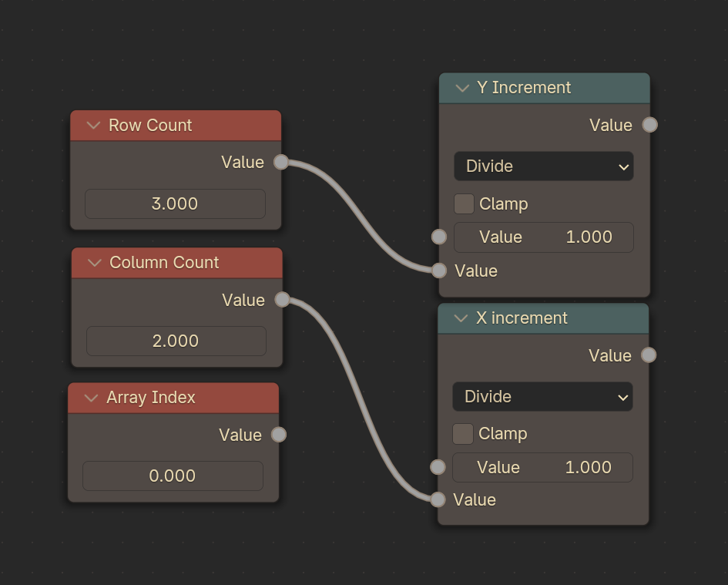
Task: Click X increment second input socket
Action: (438, 499)
